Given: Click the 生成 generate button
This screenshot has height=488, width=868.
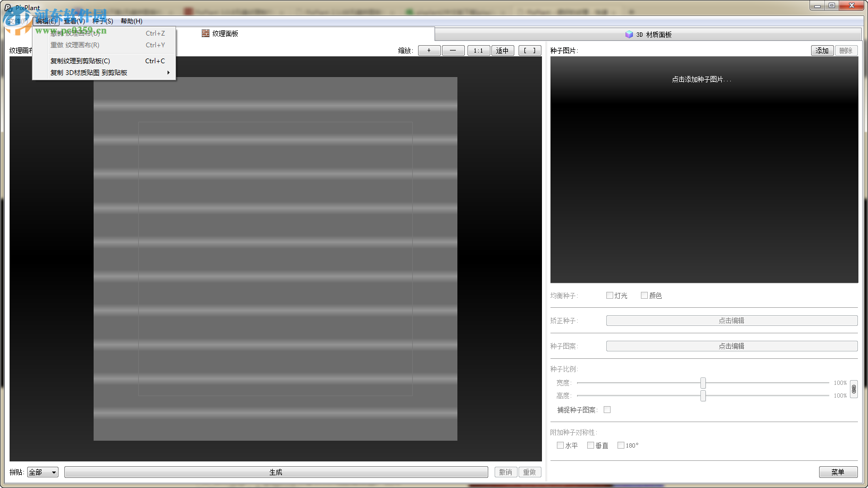Looking at the screenshot, I should (276, 472).
